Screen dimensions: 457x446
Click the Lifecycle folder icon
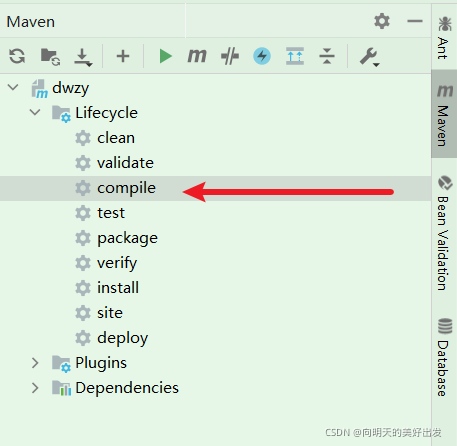click(x=61, y=114)
